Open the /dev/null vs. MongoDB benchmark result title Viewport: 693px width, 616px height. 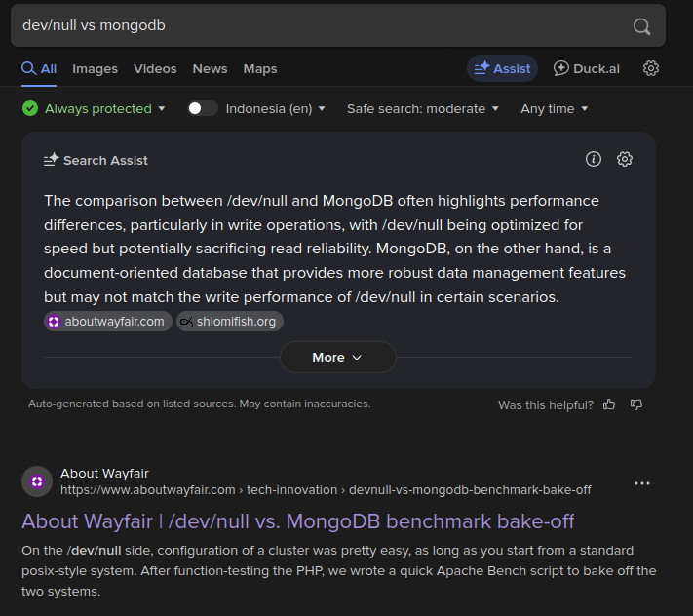click(298, 521)
